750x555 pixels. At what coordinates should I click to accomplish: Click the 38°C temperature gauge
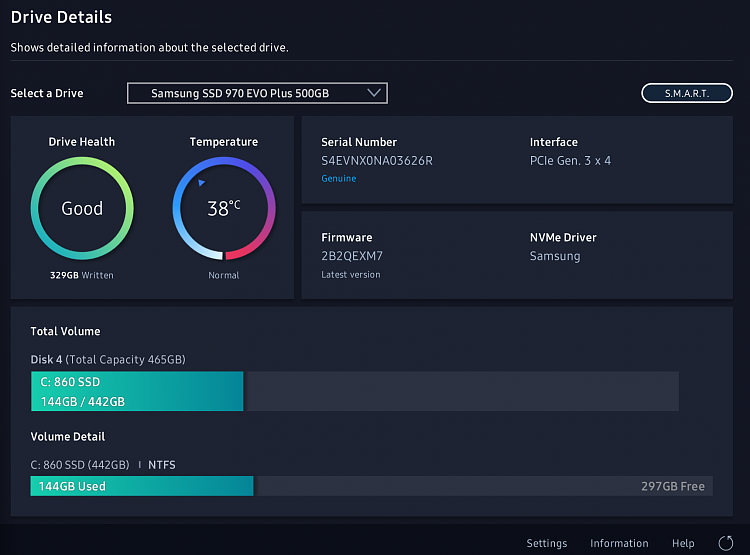click(224, 209)
